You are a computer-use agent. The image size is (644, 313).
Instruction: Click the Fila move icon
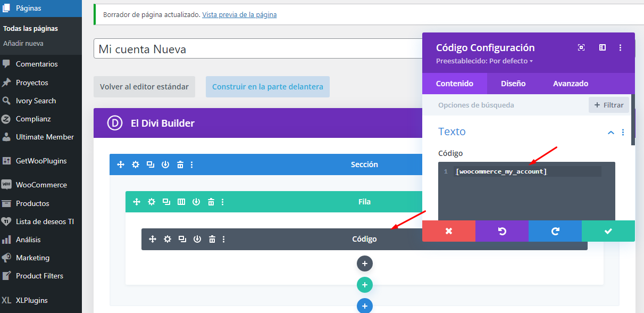point(137,202)
